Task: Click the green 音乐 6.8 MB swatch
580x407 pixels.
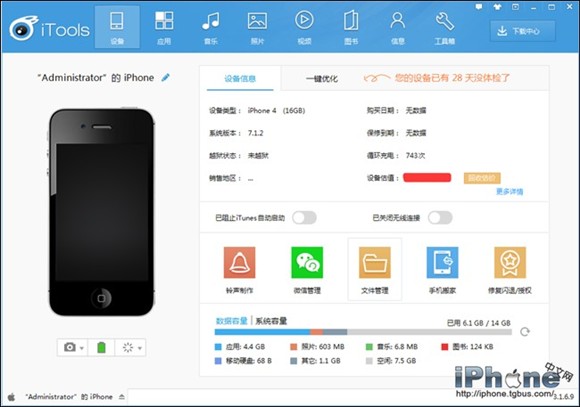Action: (369, 347)
